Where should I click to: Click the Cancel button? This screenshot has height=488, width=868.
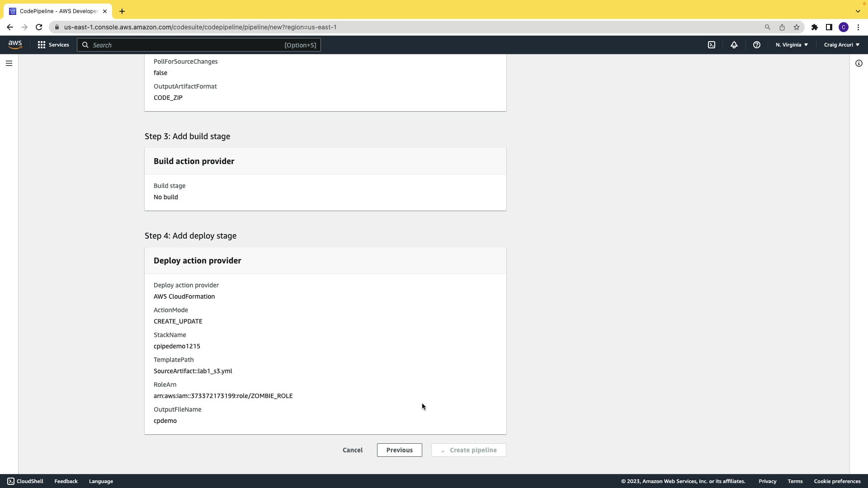352,450
